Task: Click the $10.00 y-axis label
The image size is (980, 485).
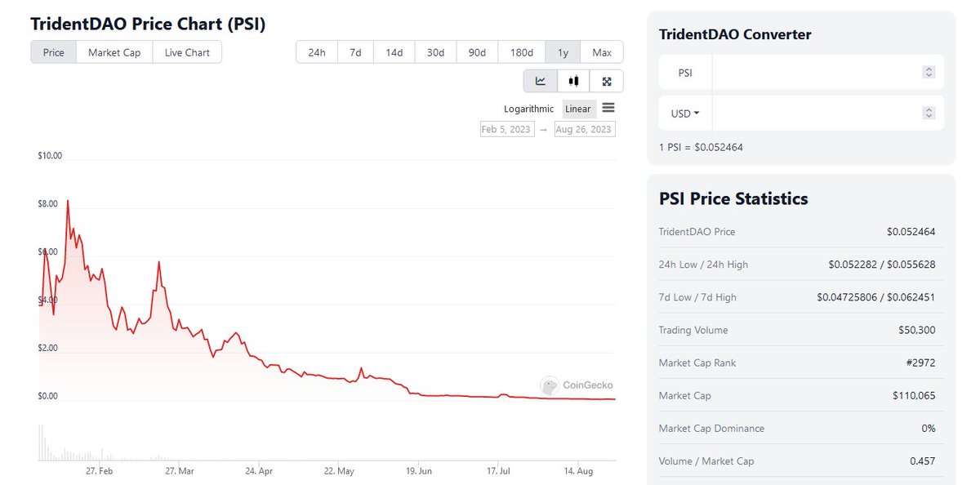Action: point(50,155)
